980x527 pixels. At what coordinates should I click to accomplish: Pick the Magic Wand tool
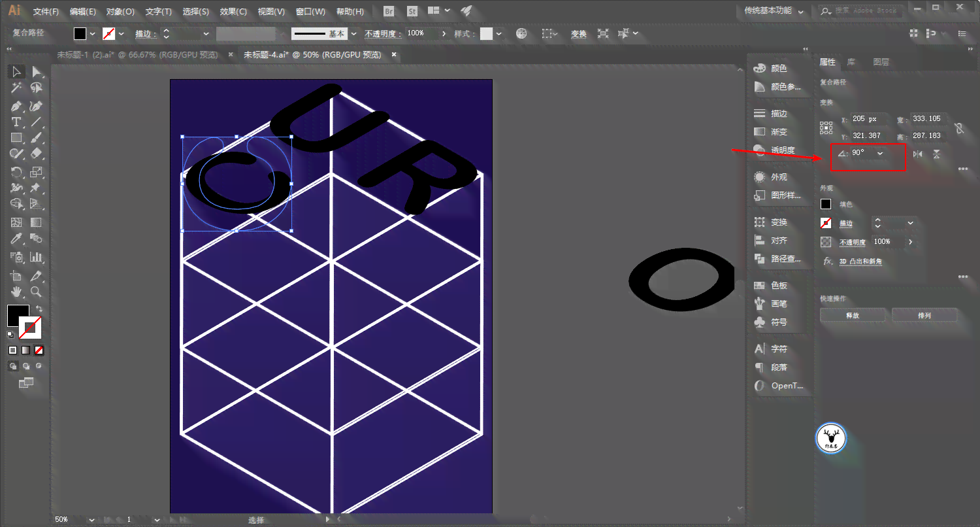(16, 88)
